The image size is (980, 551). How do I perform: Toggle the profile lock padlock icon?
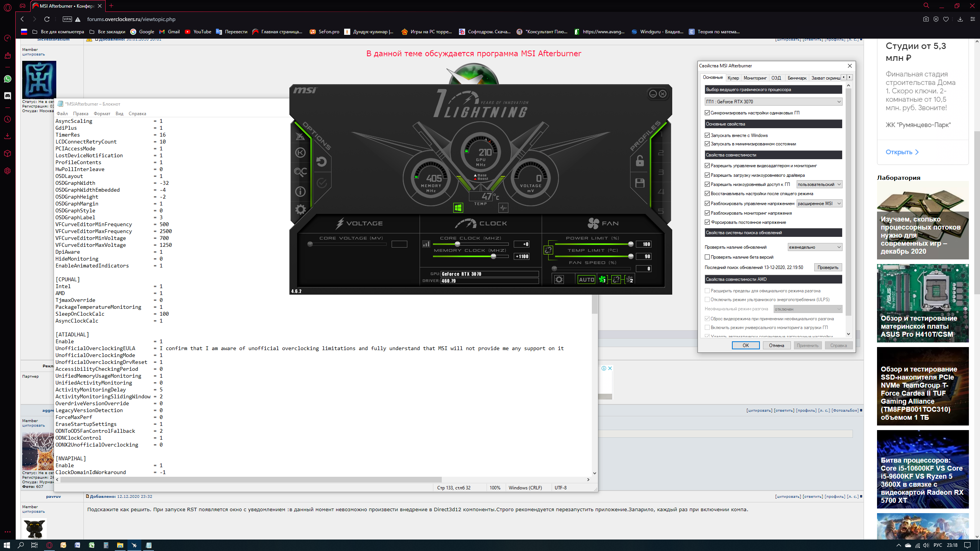(640, 161)
